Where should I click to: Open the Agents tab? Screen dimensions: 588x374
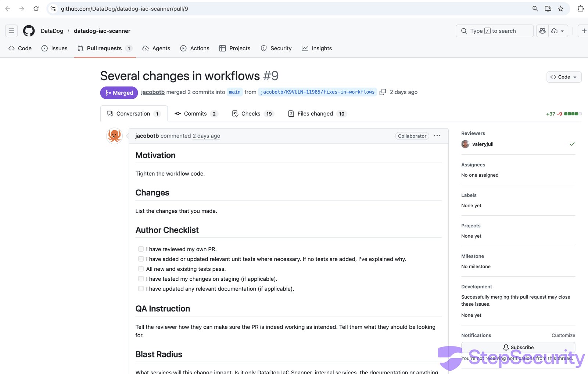156,48
